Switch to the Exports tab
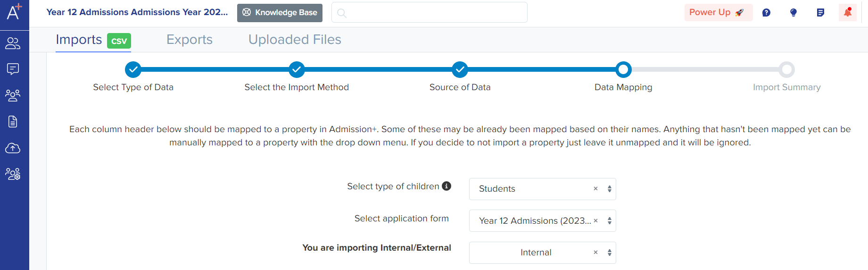 [x=190, y=40]
